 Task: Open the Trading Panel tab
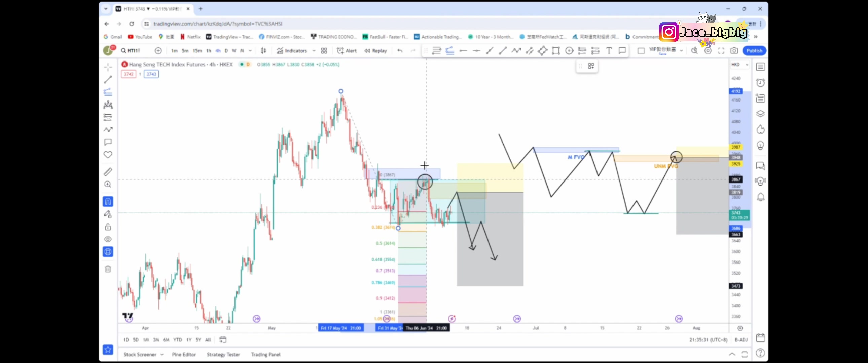tap(266, 354)
